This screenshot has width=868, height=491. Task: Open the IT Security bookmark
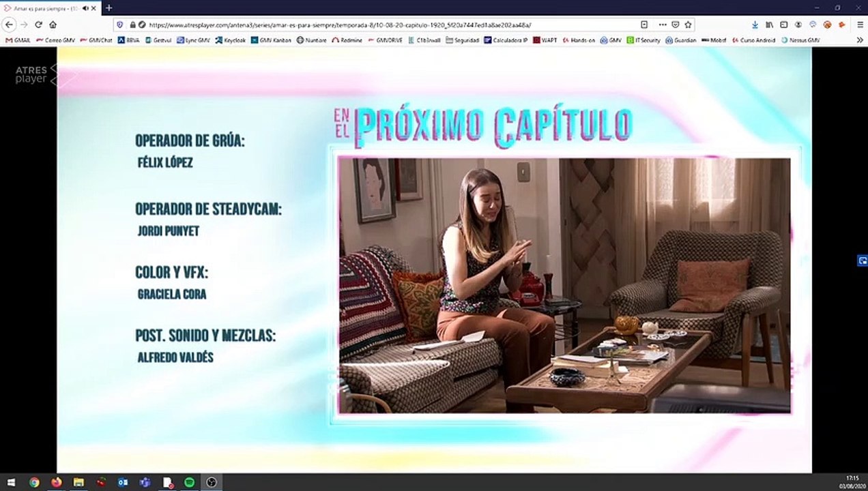tap(643, 40)
